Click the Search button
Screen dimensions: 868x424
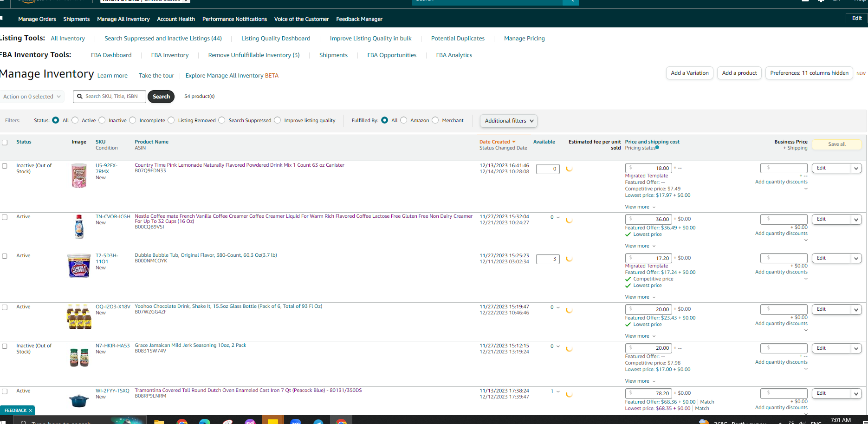tap(161, 97)
